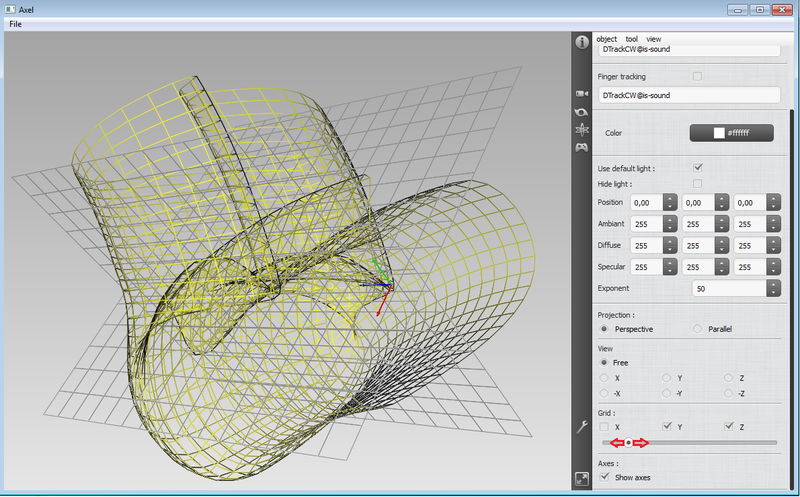The height and width of the screenshot is (497, 800).
Task: Increase the Exponent value with up arrow
Action: [x=773, y=283]
